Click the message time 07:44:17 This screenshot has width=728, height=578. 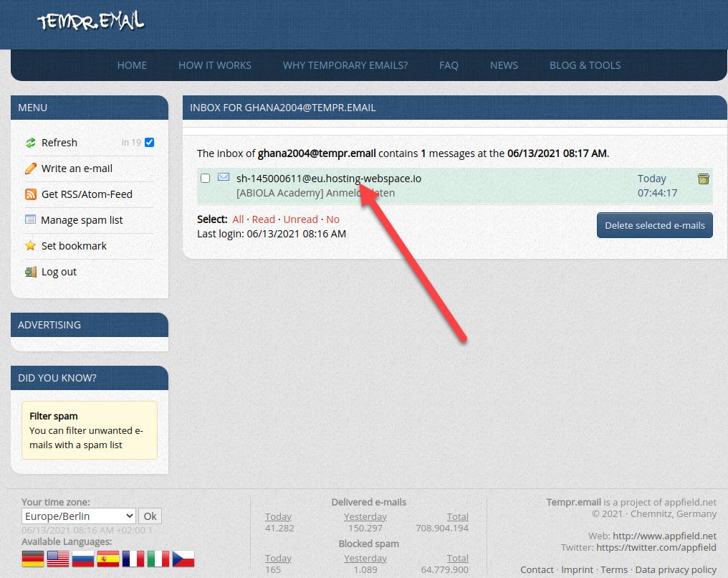[x=658, y=193]
